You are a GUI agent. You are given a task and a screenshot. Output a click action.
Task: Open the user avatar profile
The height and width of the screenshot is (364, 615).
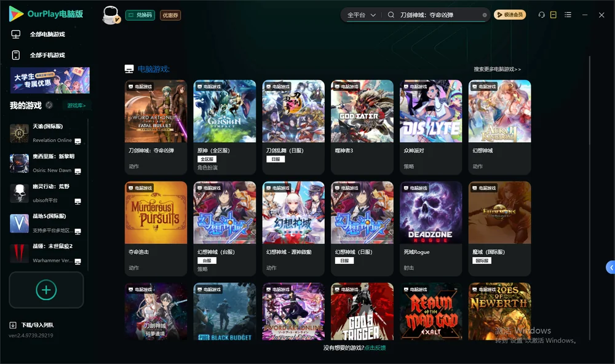pos(111,15)
